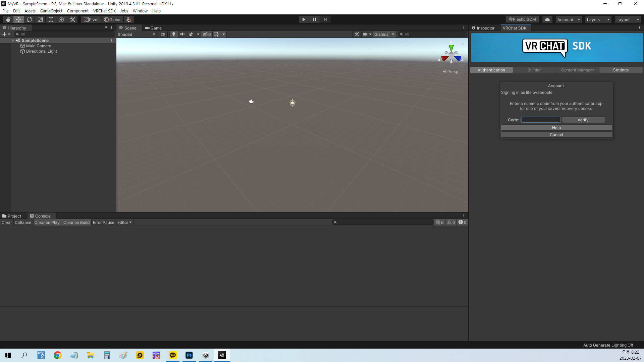Open scene effects dropdown arrow
The width and height of the screenshot is (644, 362).
click(198, 34)
